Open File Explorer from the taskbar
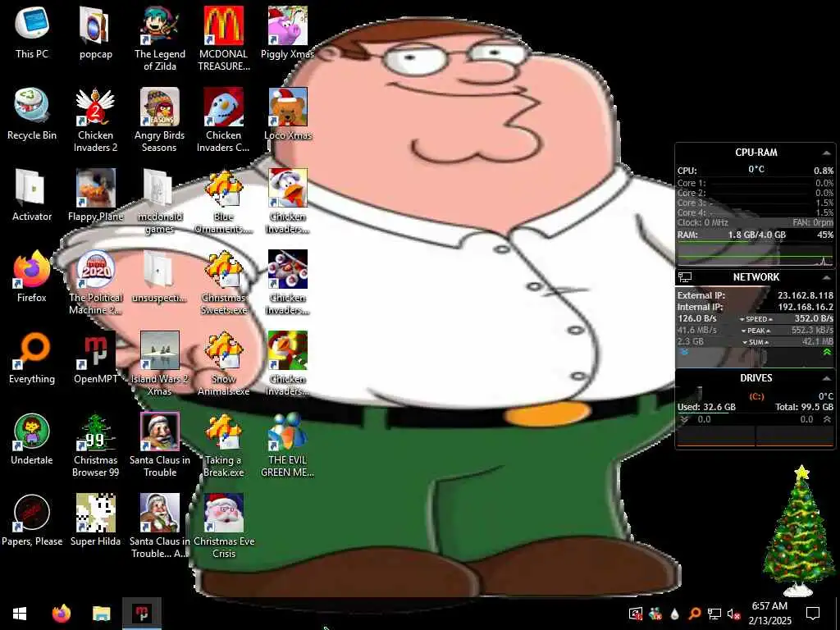The height and width of the screenshot is (630, 840). tap(101, 614)
